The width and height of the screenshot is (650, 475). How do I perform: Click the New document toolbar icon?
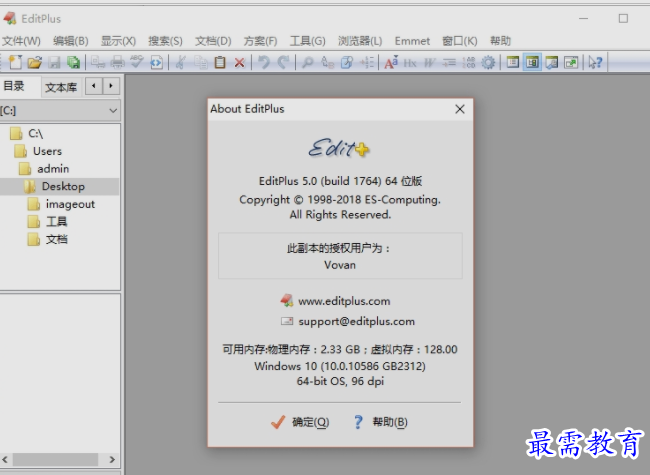click(x=15, y=63)
